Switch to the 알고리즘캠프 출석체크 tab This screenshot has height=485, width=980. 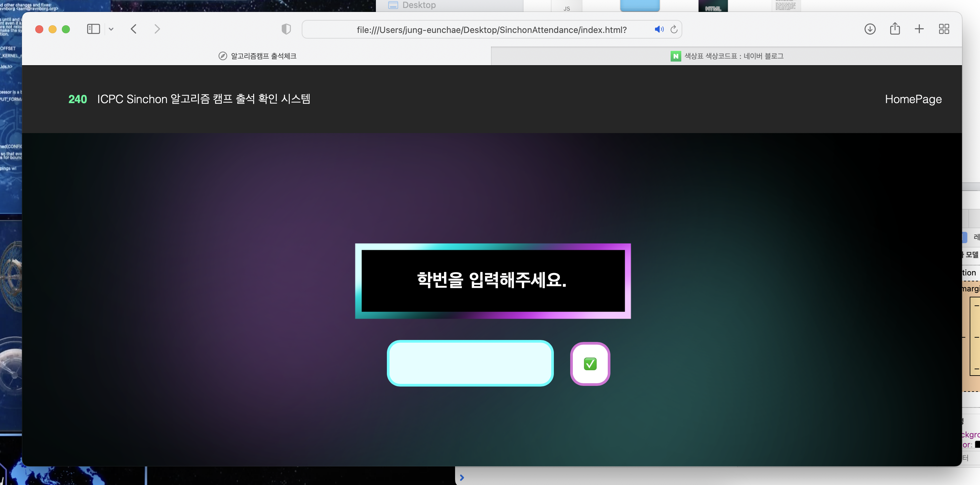click(257, 56)
